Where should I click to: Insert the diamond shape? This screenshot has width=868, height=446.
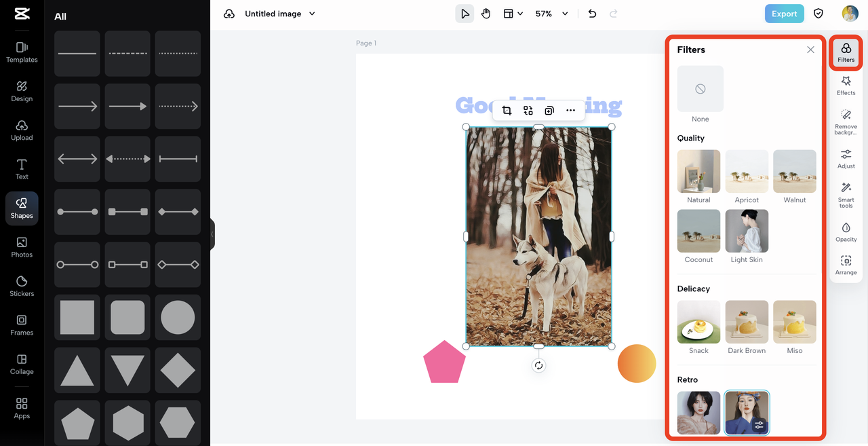tap(178, 370)
